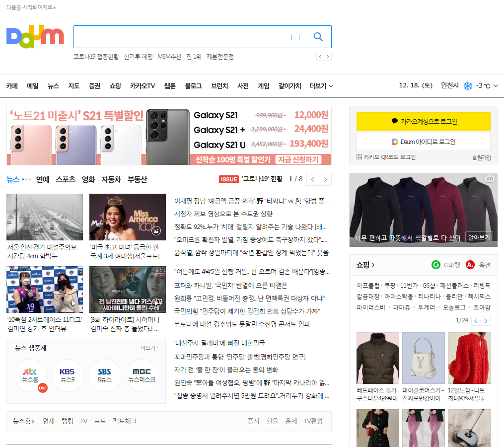Click the 팩트체크 link
The height and width of the screenshot is (447, 504).
125,421
